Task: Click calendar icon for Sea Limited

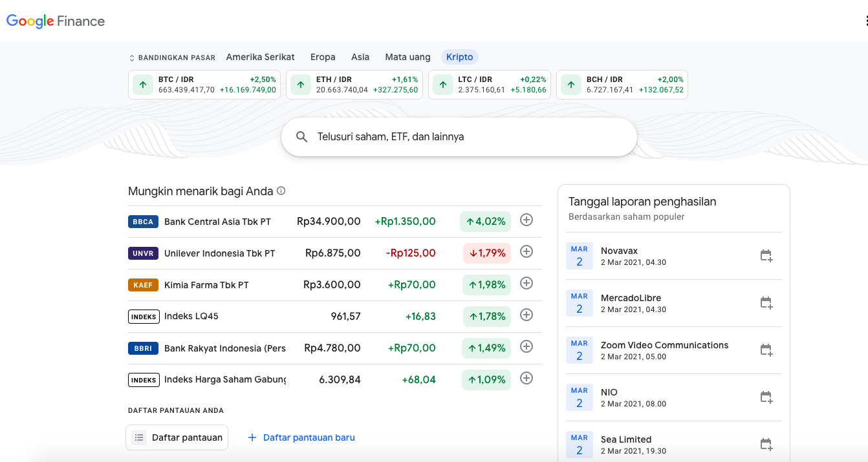Action: click(x=766, y=445)
